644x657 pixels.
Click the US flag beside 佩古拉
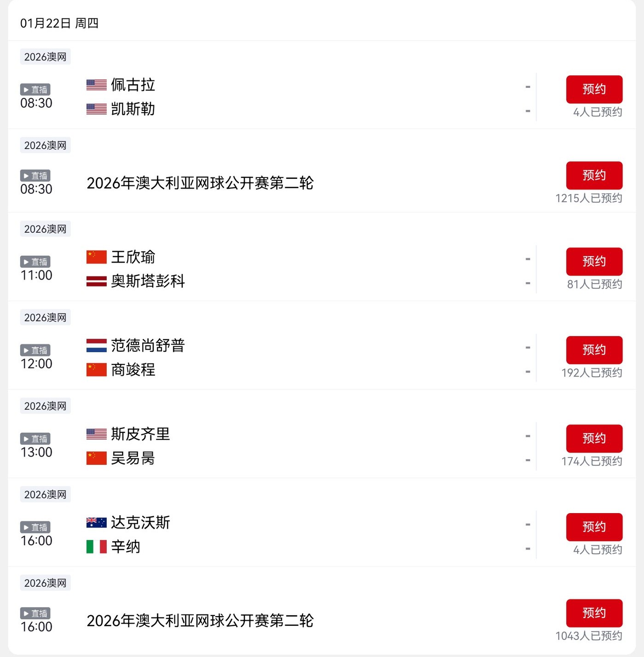[97, 85]
